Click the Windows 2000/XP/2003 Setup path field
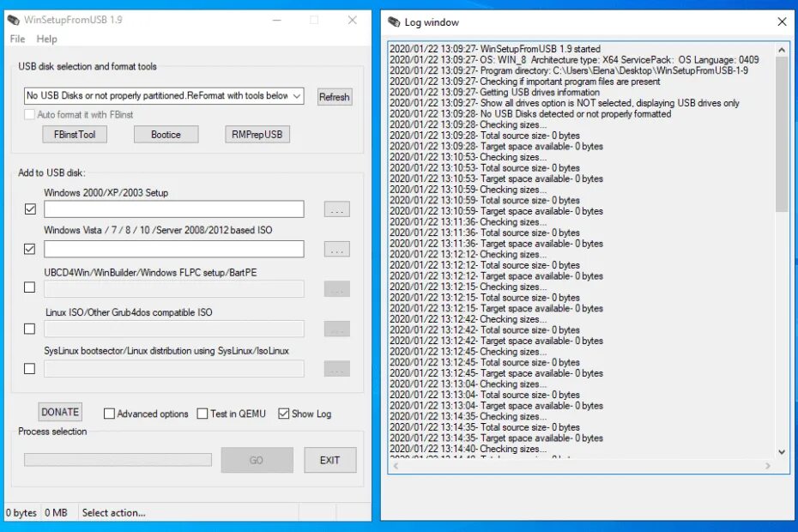 [174, 209]
